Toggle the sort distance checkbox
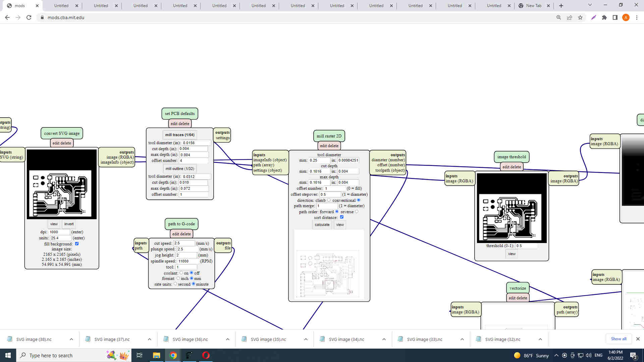Viewport: 644px width, 362px height. click(342, 217)
